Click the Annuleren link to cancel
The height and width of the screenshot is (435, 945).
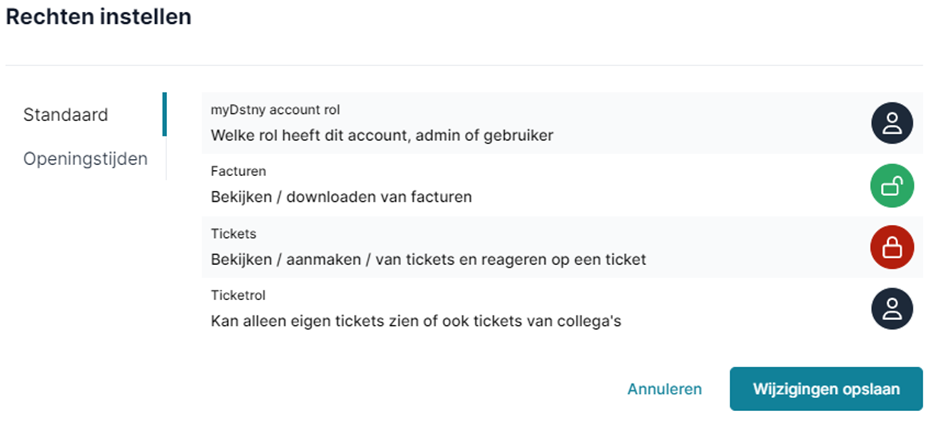664,389
